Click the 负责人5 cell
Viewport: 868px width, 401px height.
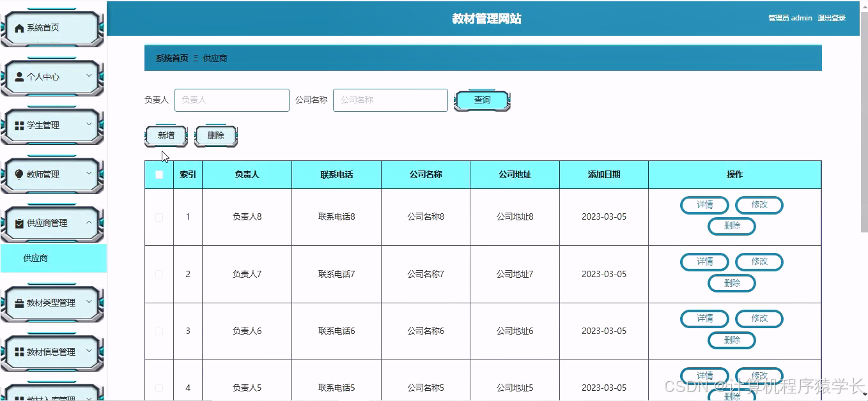point(247,388)
